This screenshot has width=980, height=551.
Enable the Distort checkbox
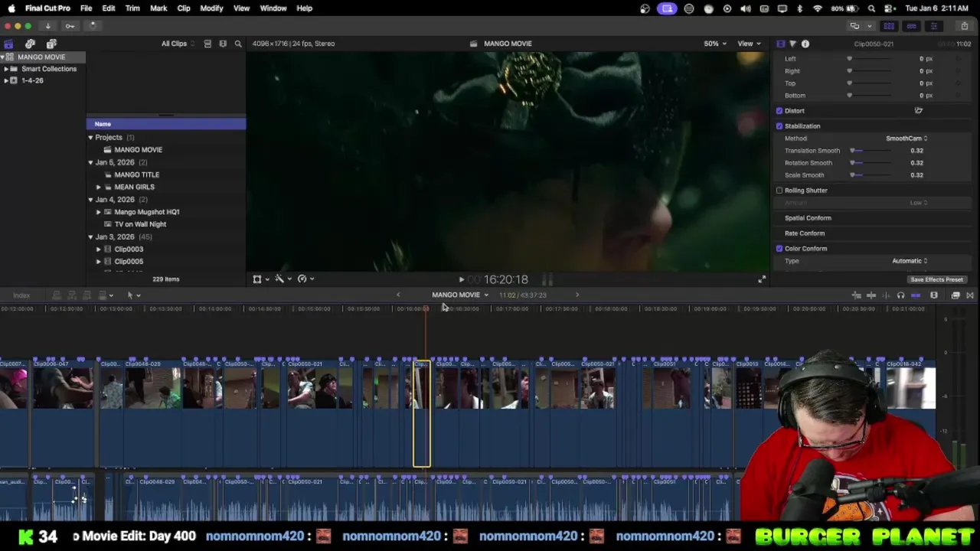click(779, 111)
